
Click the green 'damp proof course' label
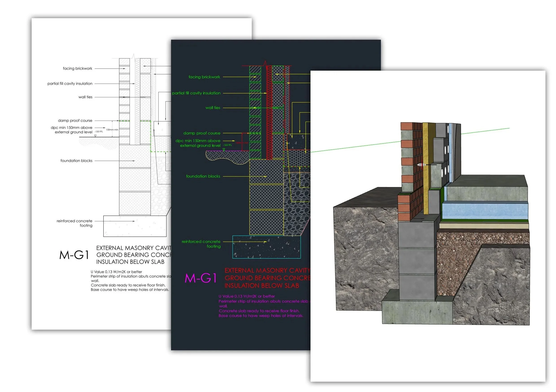pyautogui.click(x=202, y=133)
